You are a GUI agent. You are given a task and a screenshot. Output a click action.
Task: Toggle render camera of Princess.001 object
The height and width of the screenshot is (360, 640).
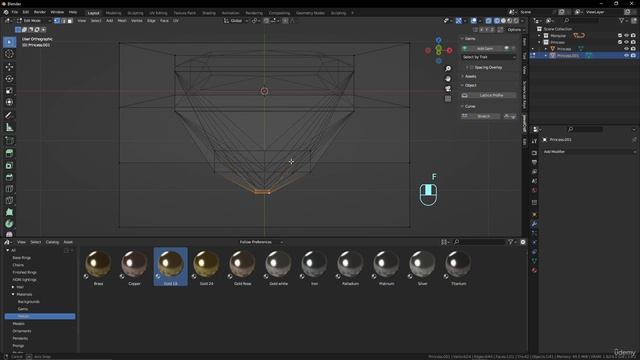tap(633, 56)
